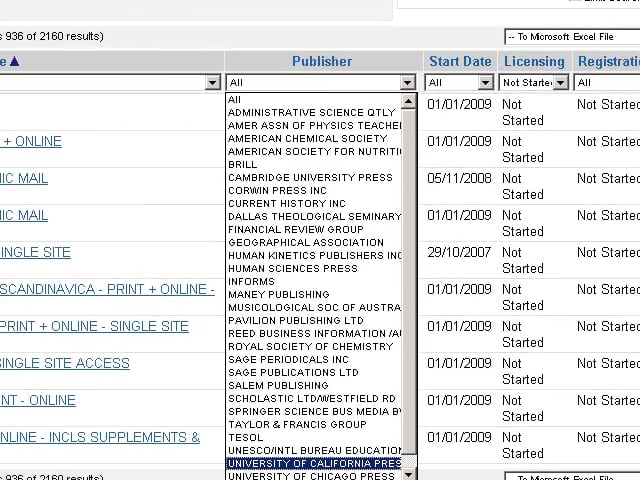Click the 05/11/2008 start date cell
This screenshot has height=480, width=640.
pos(459,178)
